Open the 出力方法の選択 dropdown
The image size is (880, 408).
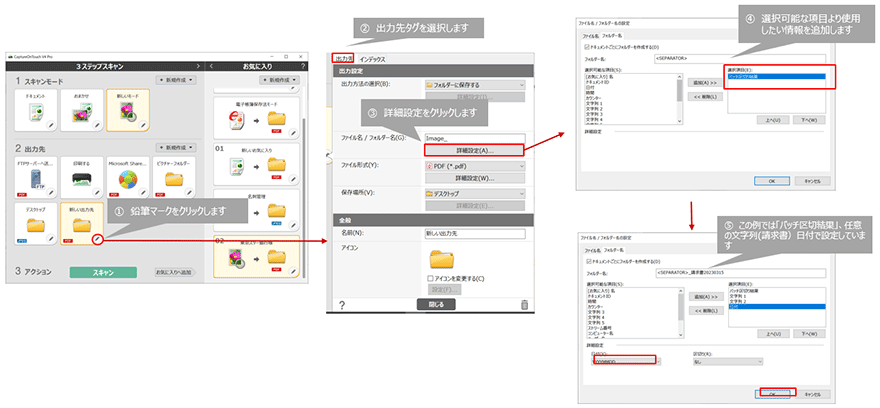[x=474, y=86]
